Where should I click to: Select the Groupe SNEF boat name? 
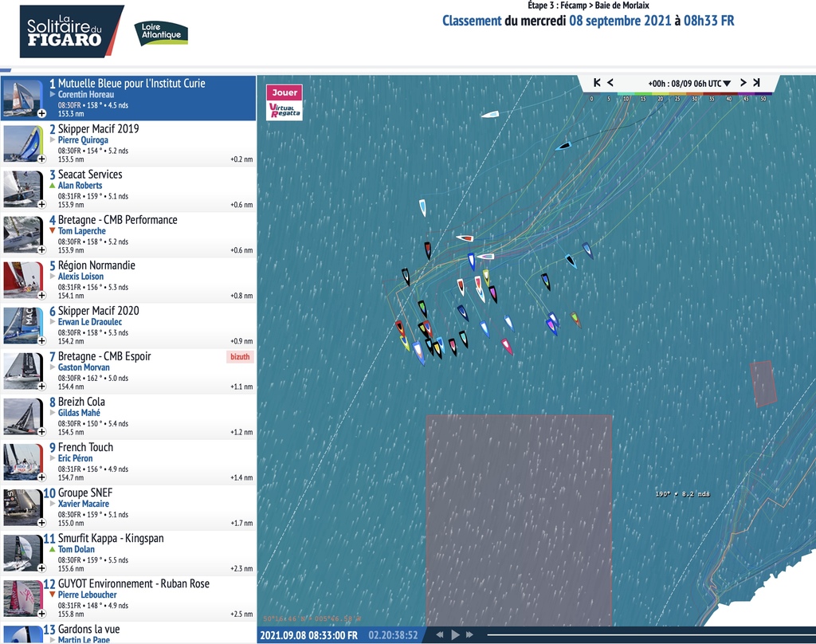point(84,493)
